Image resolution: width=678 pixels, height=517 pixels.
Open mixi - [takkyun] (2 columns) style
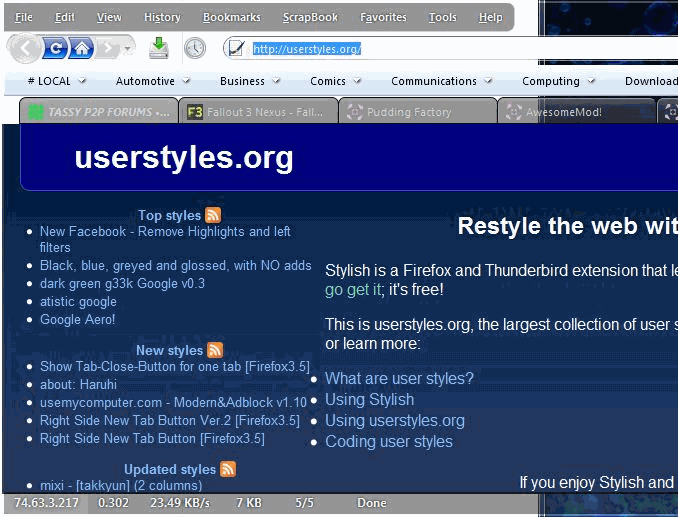pos(121,485)
